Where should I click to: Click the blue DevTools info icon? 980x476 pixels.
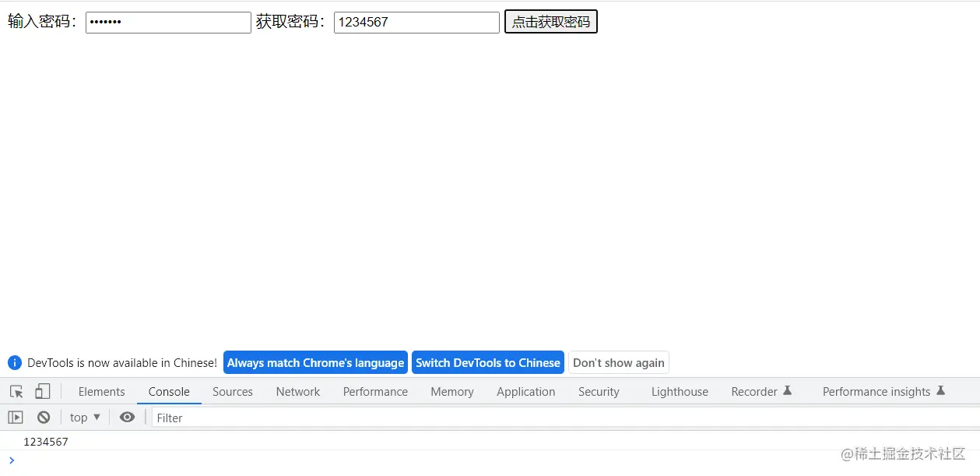point(15,363)
